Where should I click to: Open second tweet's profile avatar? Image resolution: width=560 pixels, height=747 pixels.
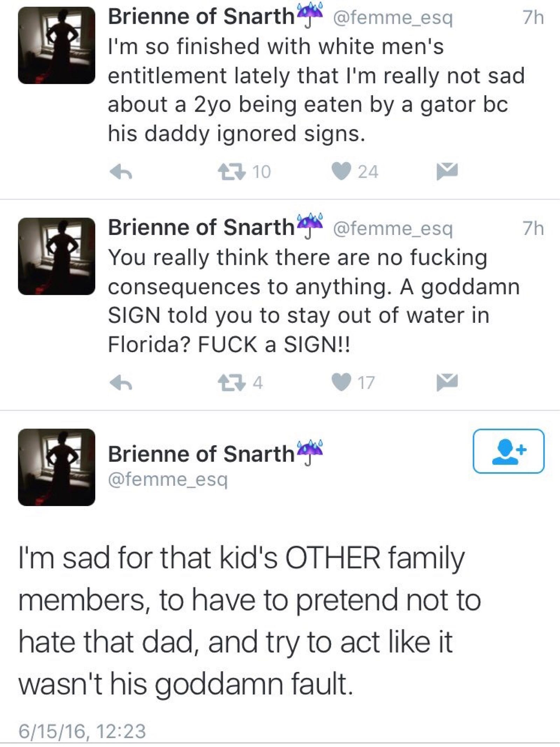coord(57,256)
